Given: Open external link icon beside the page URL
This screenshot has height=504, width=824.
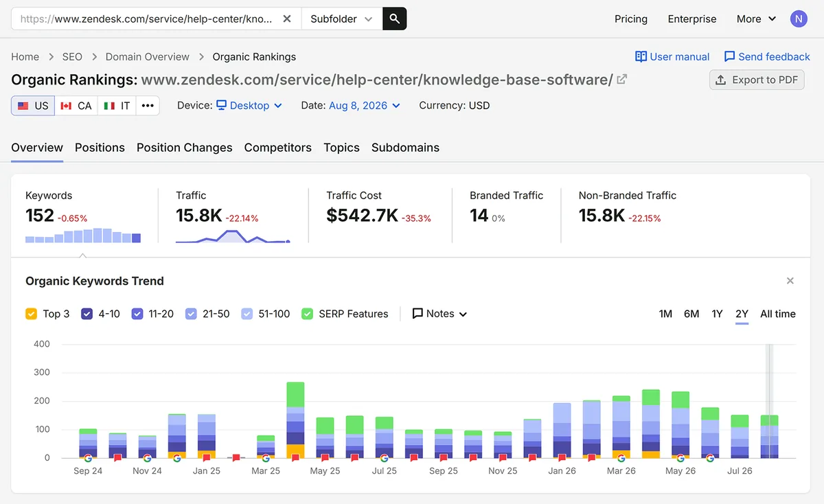Looking at the screenshot, I should 622,79.
